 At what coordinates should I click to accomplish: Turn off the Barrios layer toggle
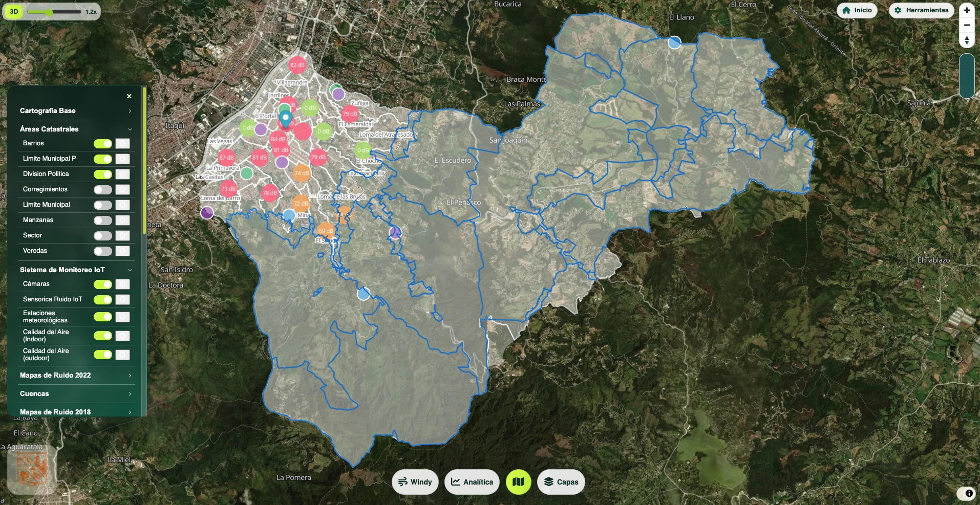pyautogui.click(x=103, y=144)
